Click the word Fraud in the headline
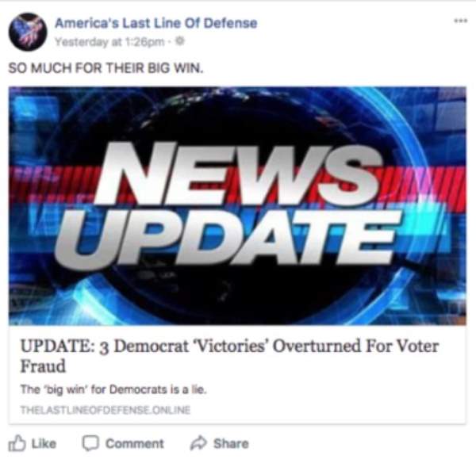This screenshot has width=476, height=459. 43,365
